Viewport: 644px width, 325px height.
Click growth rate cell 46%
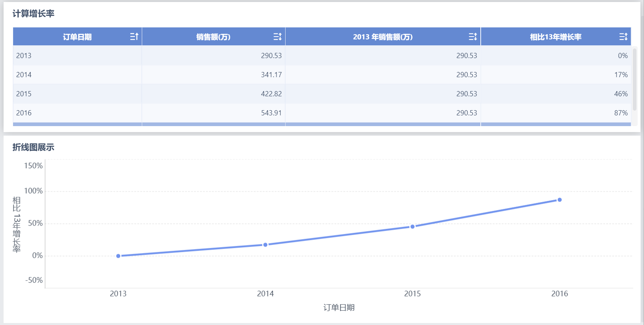click(x=556, y=94)
